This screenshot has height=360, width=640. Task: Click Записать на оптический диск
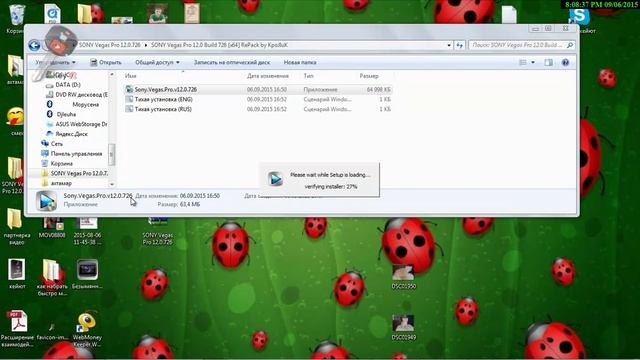tap(232, 62)
